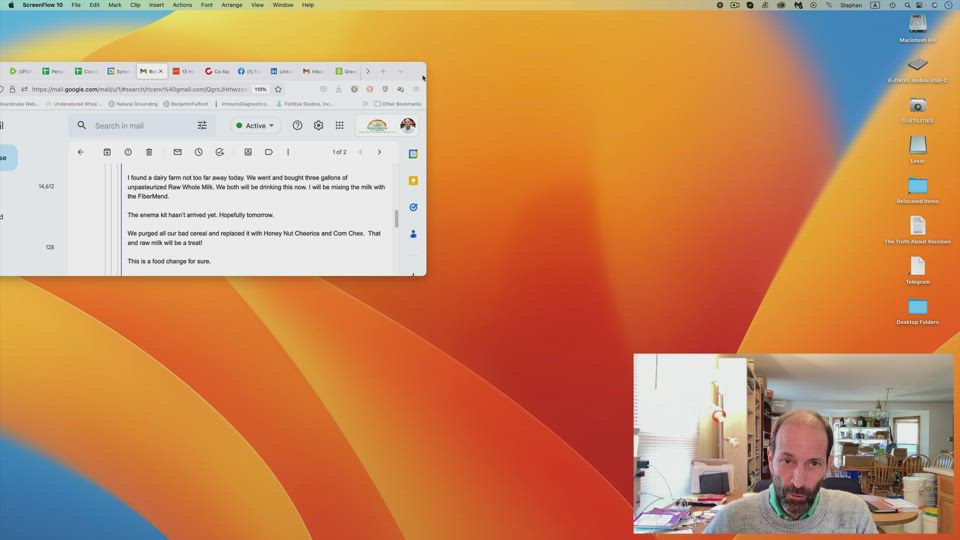The height and width of the screenshot is (540, 960).
Task: Expand the hidden bookmarks overflow chevron
Action: pos(365,104)
